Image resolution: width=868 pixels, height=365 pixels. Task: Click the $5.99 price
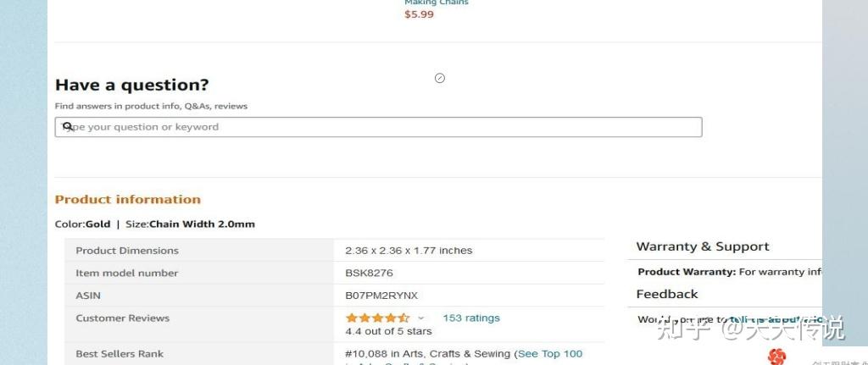coord(419,14)
